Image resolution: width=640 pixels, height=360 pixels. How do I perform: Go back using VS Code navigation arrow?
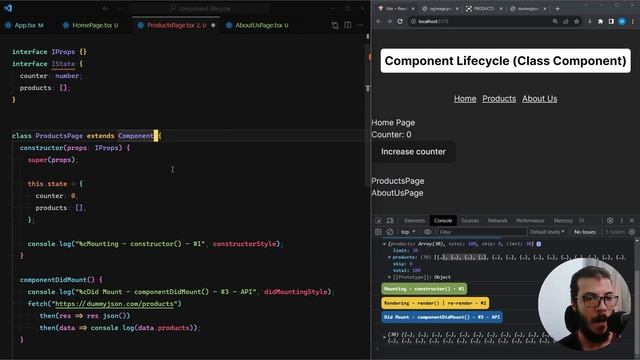pyautogui.click(x=105, y=8)
